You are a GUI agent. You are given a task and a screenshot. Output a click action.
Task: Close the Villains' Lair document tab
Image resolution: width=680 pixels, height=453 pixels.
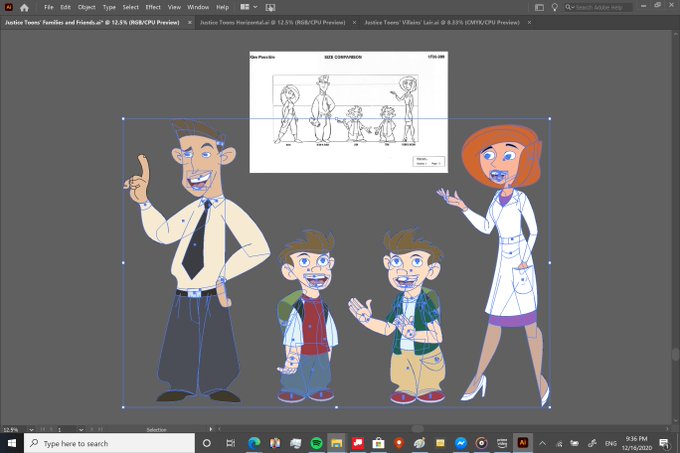529,22
